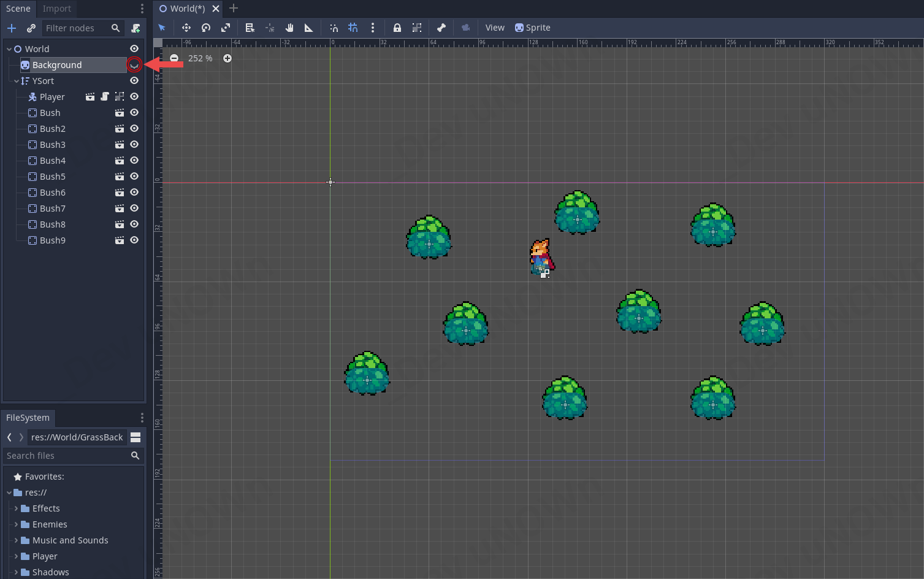Open snapping options three-dot menu
The image size is (924, 579).
tap(373, 28)
